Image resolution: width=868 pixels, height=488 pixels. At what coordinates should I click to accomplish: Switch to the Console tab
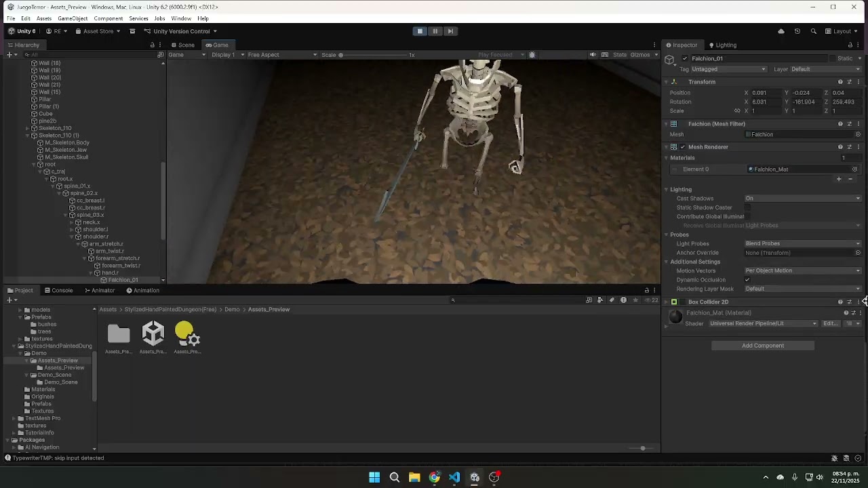click(x=58, y=291)
